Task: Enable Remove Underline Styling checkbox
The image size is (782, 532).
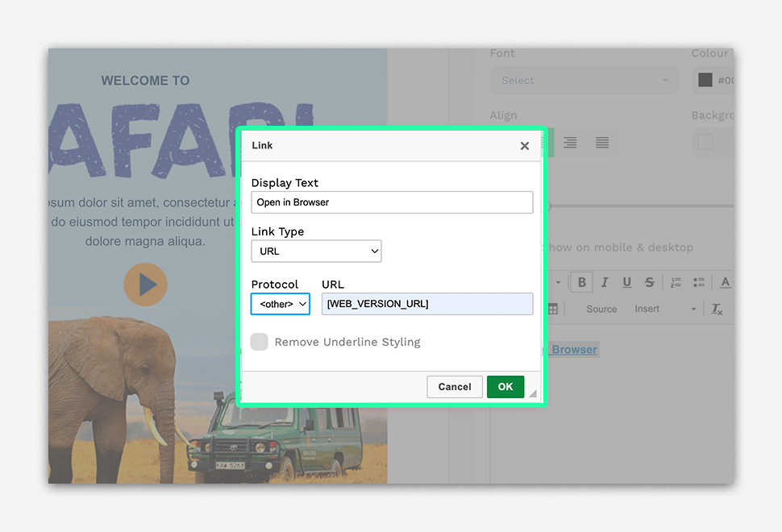Action: (x=259, y=342)
